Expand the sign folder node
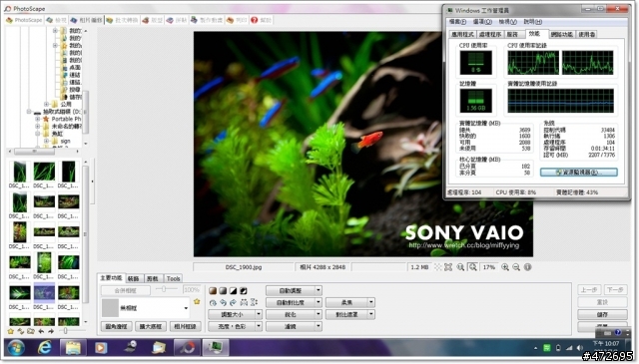Screen dimensions: 639x364 [47, 141]
